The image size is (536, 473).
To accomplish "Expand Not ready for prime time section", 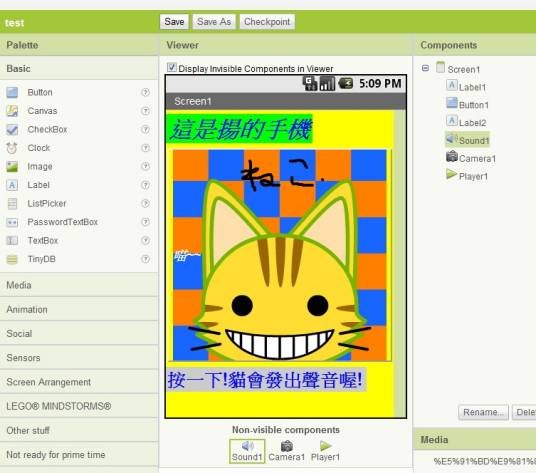I will click(79, 455).
